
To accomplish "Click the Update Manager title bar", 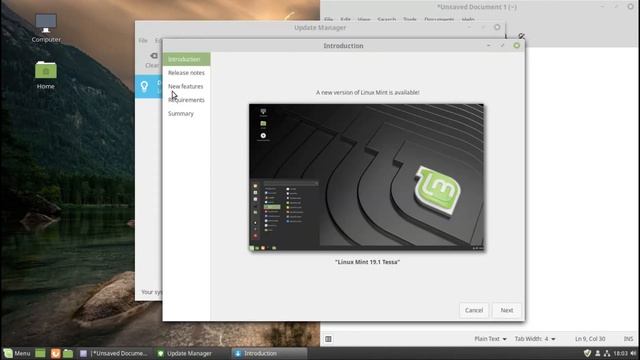I will (320, 27).
